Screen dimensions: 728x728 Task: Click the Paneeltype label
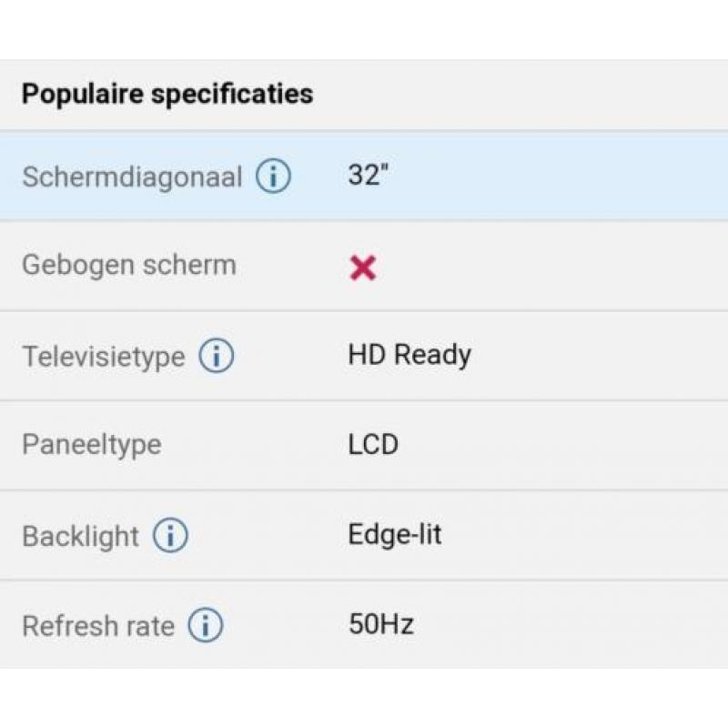(92, 445)
